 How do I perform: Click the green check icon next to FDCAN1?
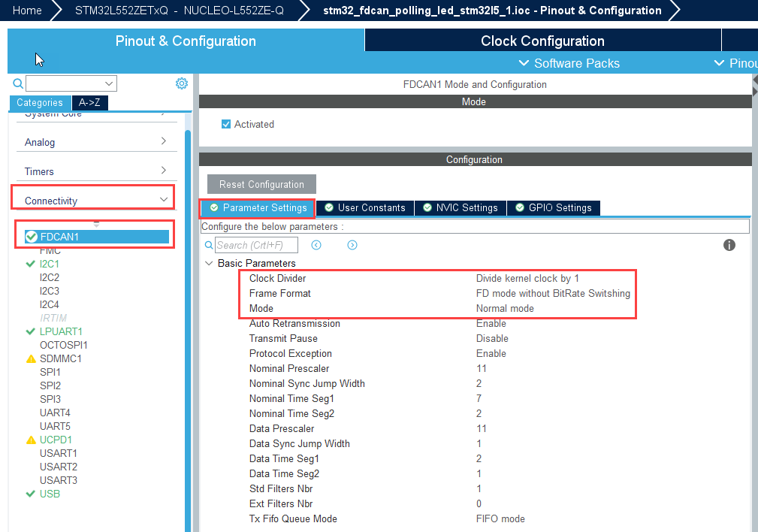pos(32,237)
